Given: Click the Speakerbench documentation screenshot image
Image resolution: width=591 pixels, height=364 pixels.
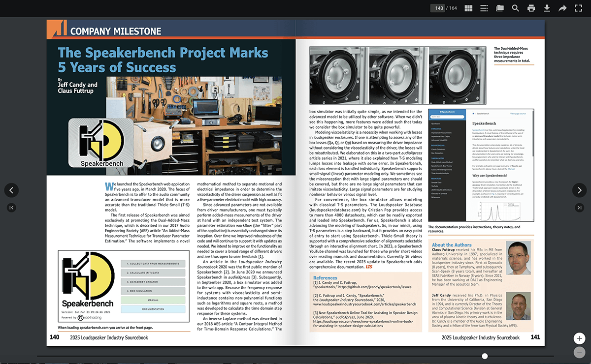Looking at the screenshot, I should click(481, 166).
